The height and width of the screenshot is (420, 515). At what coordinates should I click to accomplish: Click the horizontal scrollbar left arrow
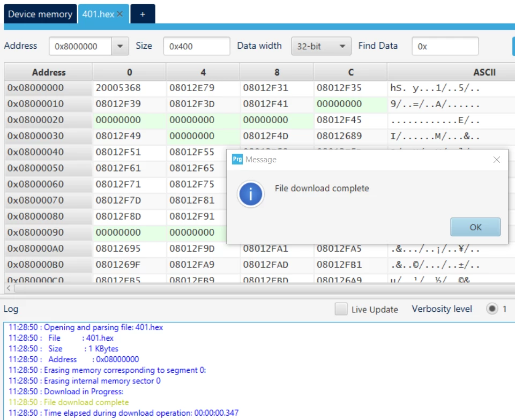[x=9, y=288]
